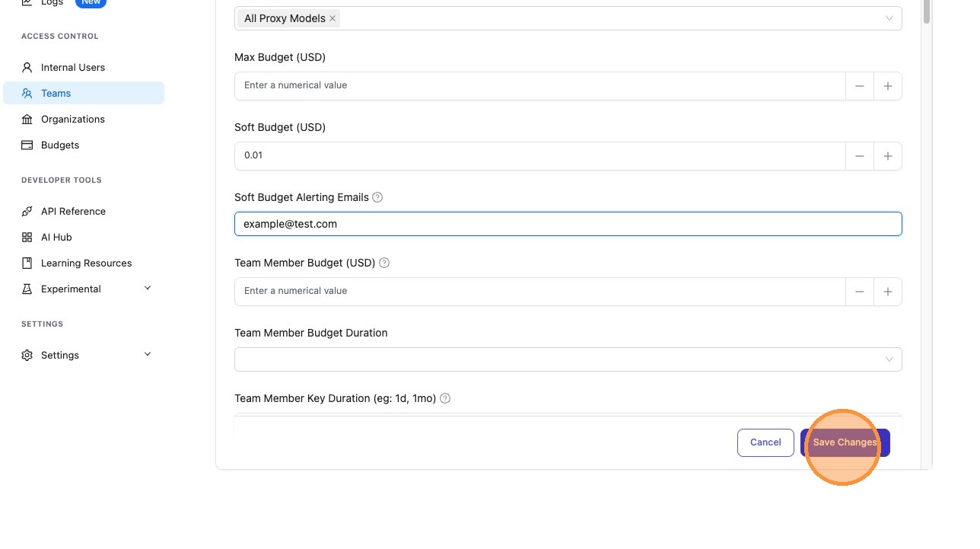980x549 pixels.
Task: Cancel editing the team settings
Action: coord(765,442)
